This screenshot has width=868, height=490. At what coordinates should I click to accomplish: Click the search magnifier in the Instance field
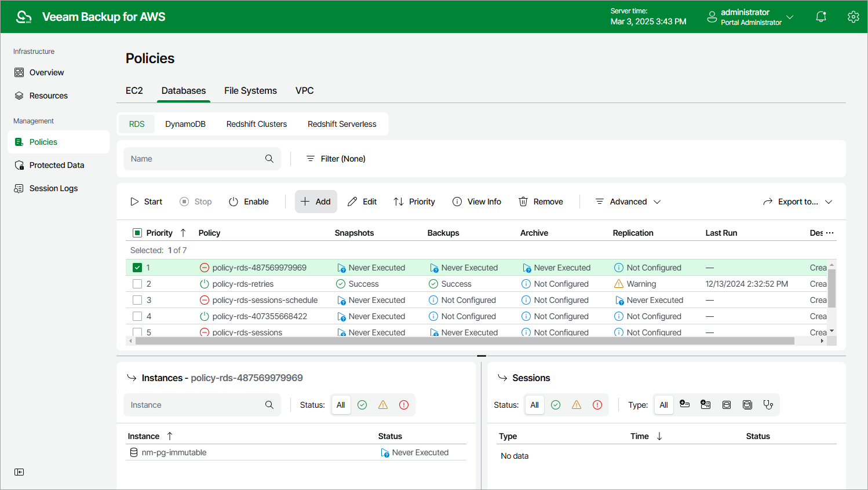(269, 405)
